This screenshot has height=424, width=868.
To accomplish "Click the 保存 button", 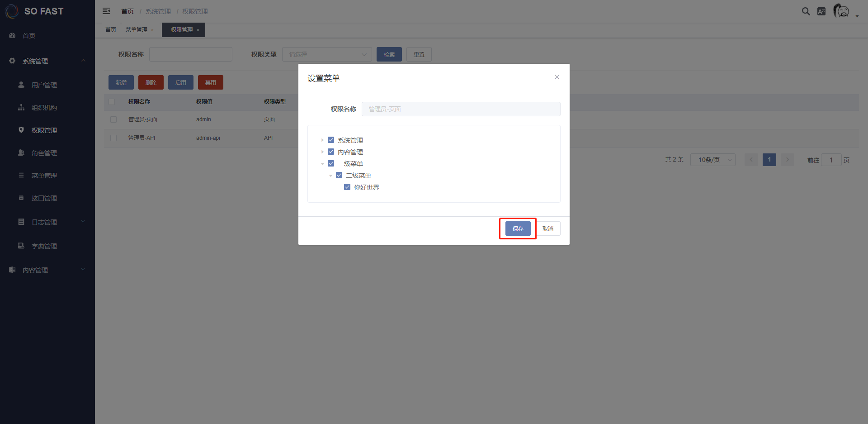I will [x=518, y=229].
